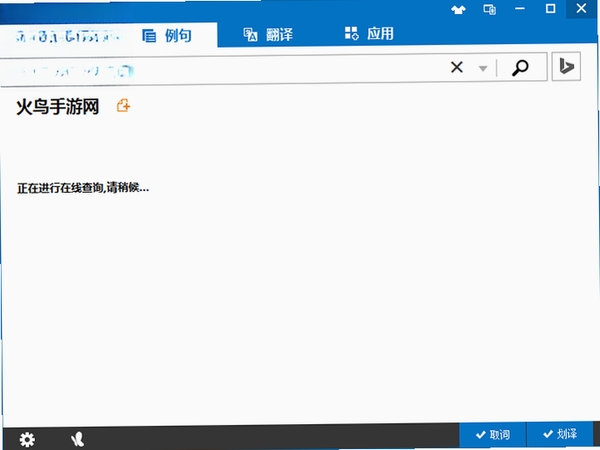Switch to the 例句 tab
This screenshot has width=600, height=450.
click(167, 36)
